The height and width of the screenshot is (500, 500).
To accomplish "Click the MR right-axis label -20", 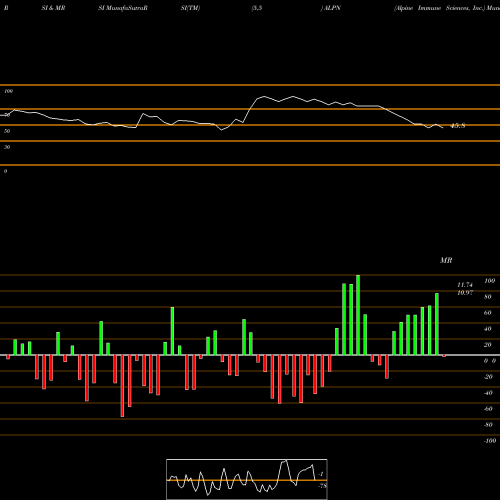I will click(488, 377).
